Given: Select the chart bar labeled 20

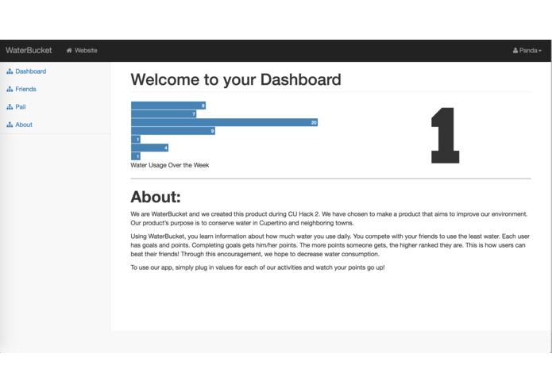Looking at the screenshot, I should coord(224,122).
